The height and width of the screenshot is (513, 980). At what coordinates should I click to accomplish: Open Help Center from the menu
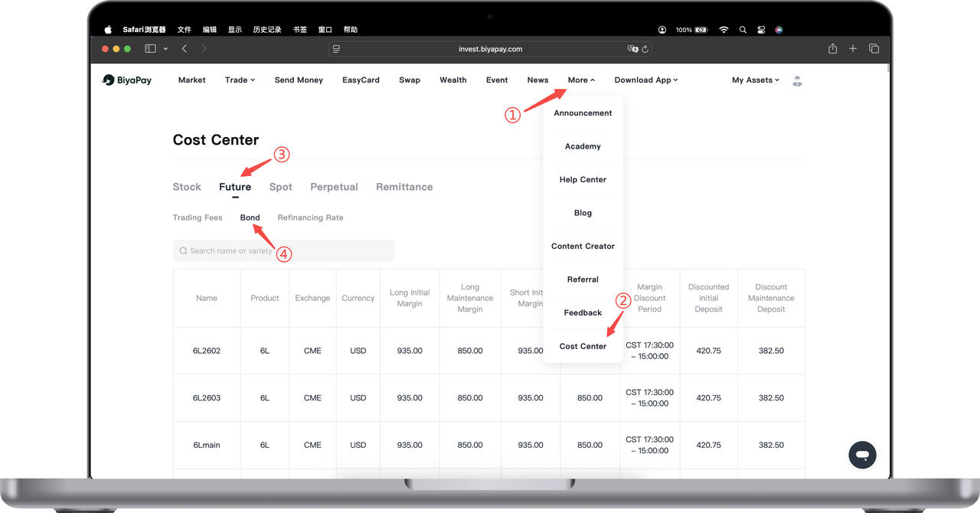tap(583, 180)
